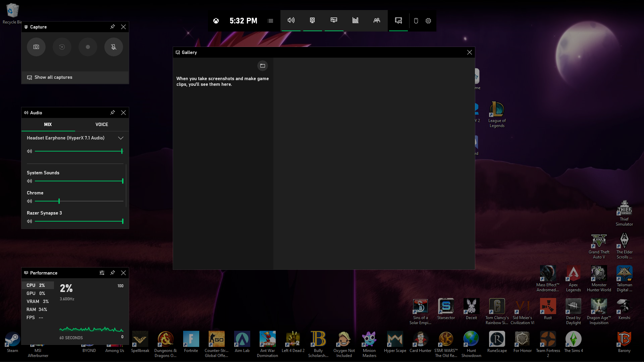644x362 pixels.
Task: Open captures folder in Gallery
Action: [263, 66]
